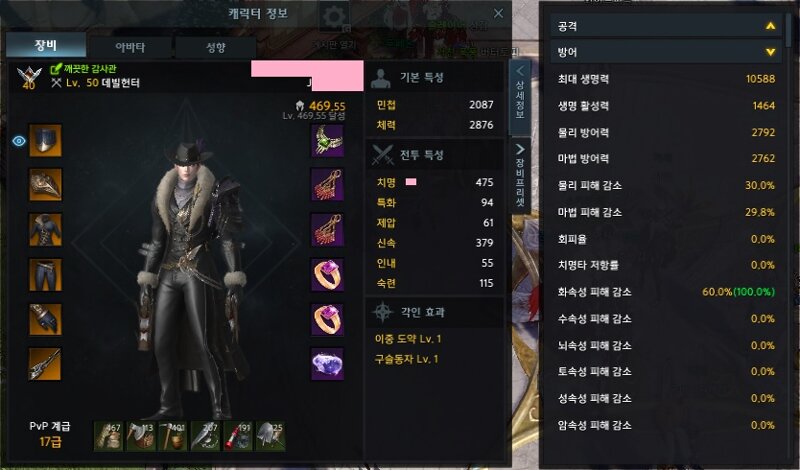This screenshot has height=470, width=800.
Task: Select the weapon gun equipment slot
Action: 45,364
